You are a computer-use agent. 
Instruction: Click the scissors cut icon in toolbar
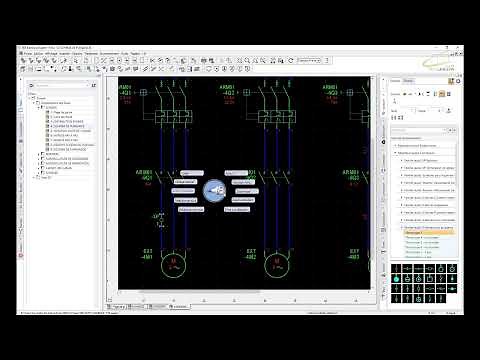[x=153, y=61]
